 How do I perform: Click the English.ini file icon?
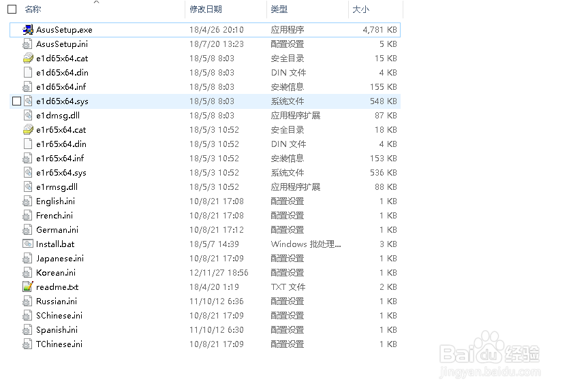(27, 201)
